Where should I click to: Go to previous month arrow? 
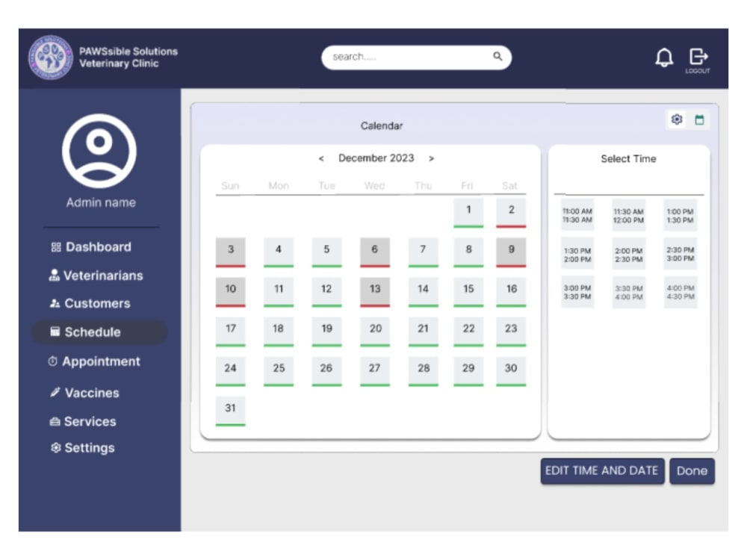(x=321, y=158)
